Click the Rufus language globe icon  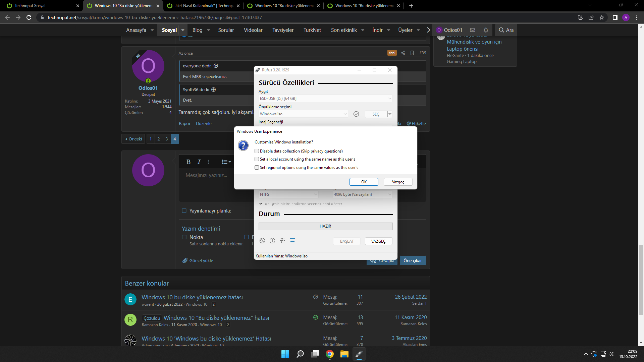pos(262,241)
